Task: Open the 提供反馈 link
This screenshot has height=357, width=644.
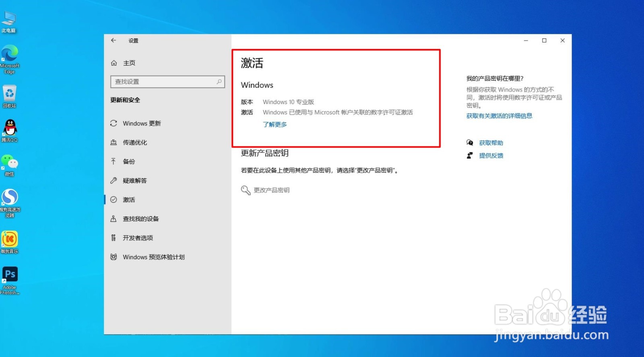Action: 491,156
